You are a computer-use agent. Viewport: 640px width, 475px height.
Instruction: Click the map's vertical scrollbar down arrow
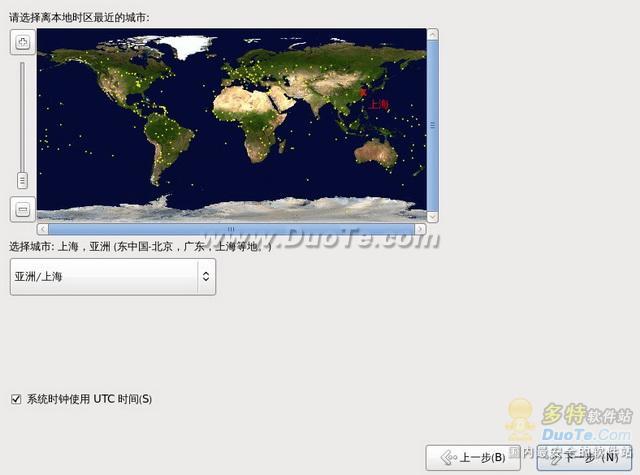tap(433, 217)
